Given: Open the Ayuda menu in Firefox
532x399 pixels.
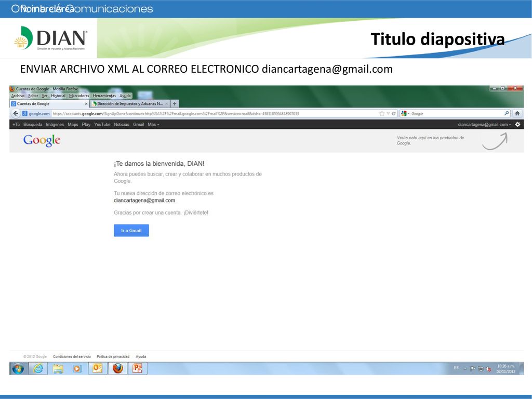Looking at the screenshot, I should (125, 96).
